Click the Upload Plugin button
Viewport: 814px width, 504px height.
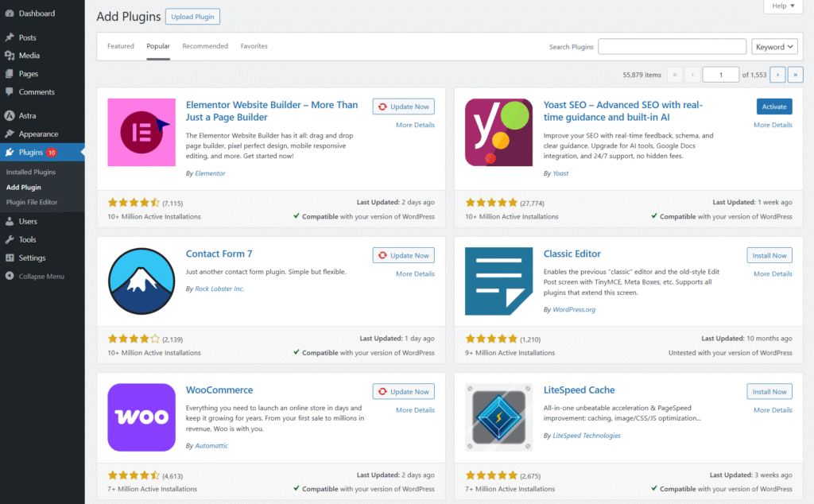[192, 17]
